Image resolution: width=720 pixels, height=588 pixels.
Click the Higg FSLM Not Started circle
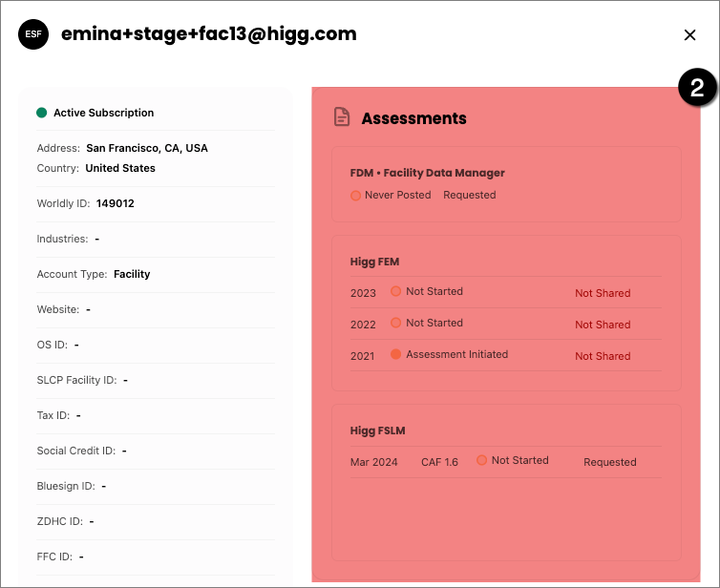(x=481, y=460)
